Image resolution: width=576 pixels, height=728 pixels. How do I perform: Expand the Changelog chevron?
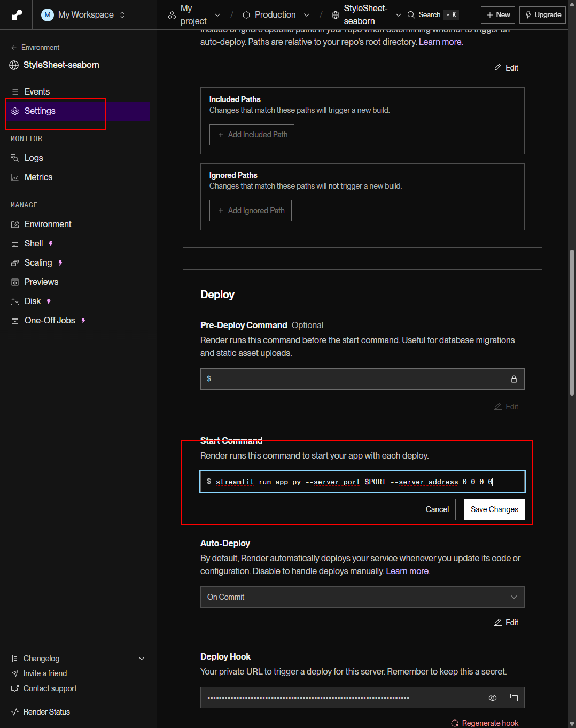coord(142,659)
